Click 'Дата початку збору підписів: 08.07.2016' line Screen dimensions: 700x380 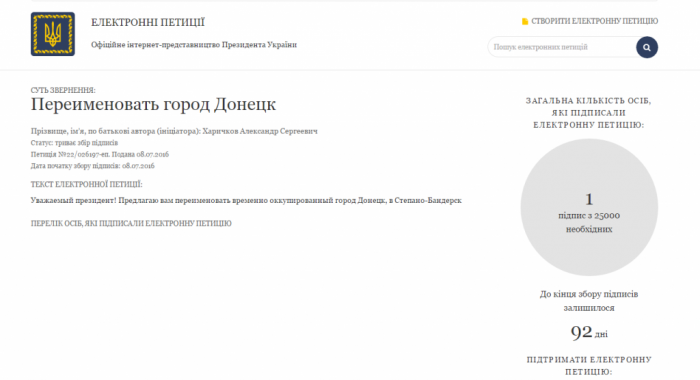coord(92,166)
